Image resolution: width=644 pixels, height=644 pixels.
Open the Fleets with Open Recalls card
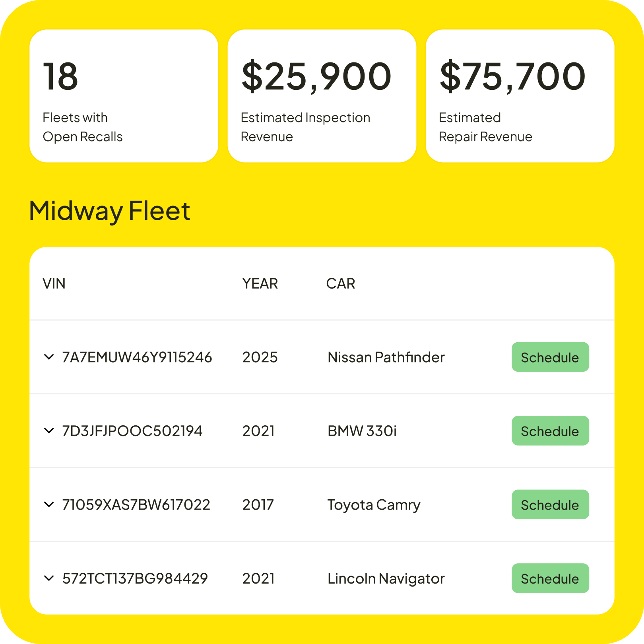pyautogui.click(x=124, y=96)
